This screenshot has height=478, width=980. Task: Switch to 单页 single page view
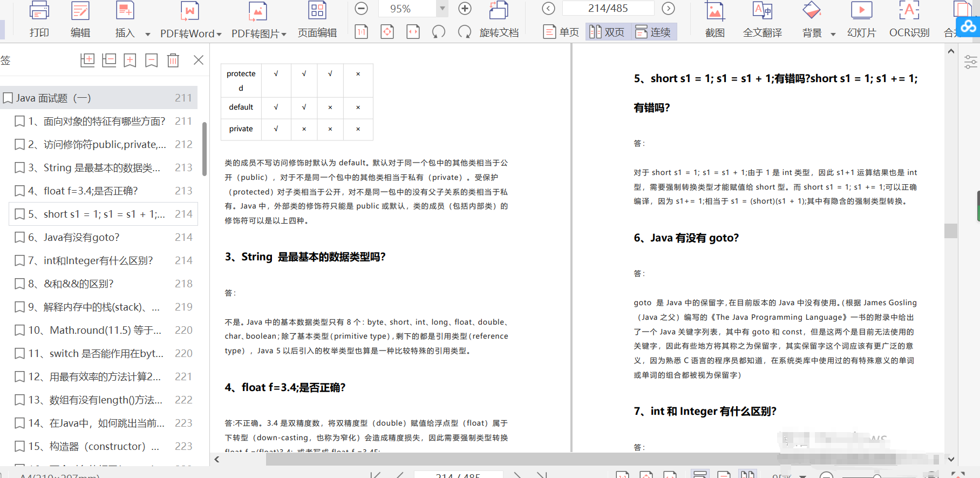click(561, 32)
